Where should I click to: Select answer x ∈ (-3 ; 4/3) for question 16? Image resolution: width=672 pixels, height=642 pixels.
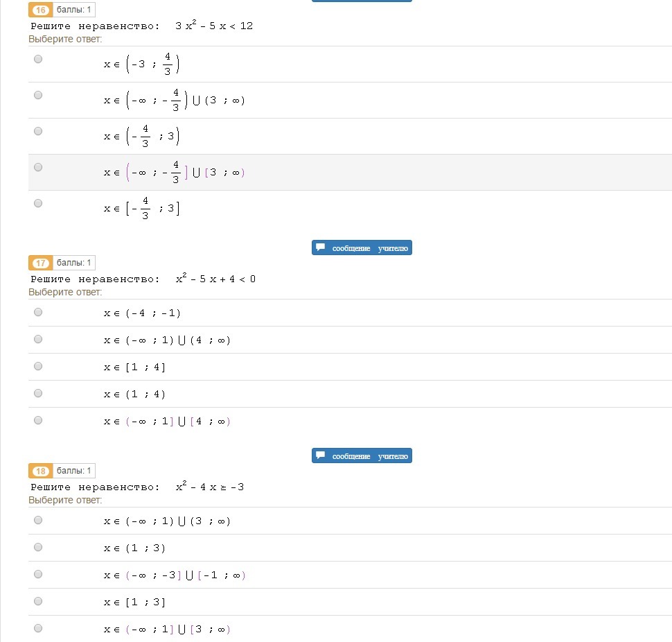(x=38, y=59)
